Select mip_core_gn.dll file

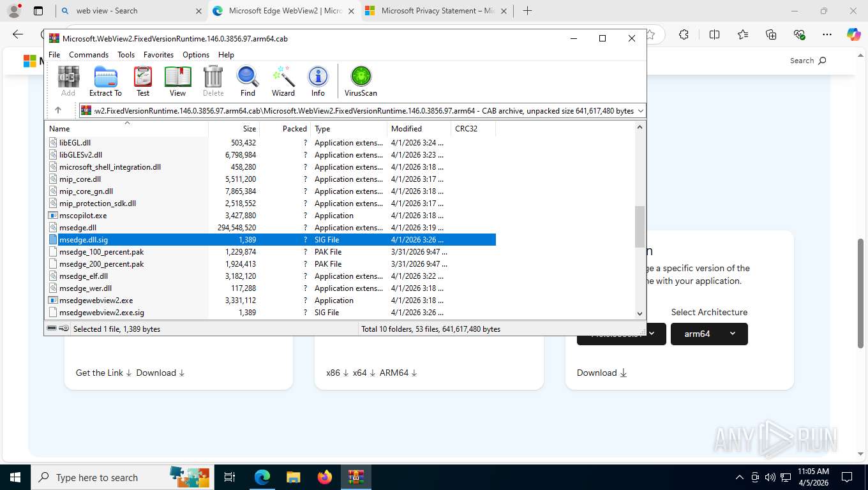(x=271, y=191)
